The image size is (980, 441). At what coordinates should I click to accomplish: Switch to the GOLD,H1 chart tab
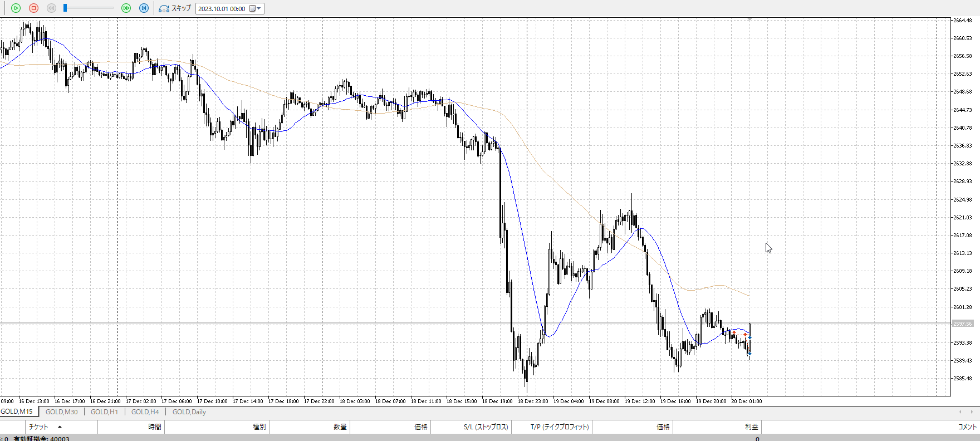click(104, 412)
